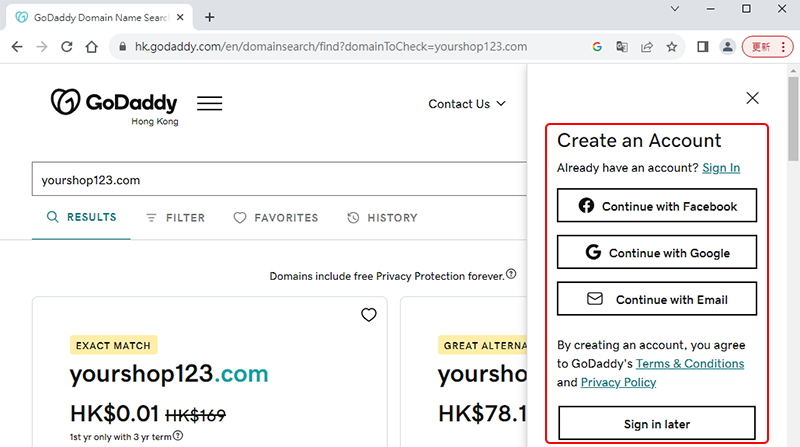Click the Google icon in address bar

[597, 47]
